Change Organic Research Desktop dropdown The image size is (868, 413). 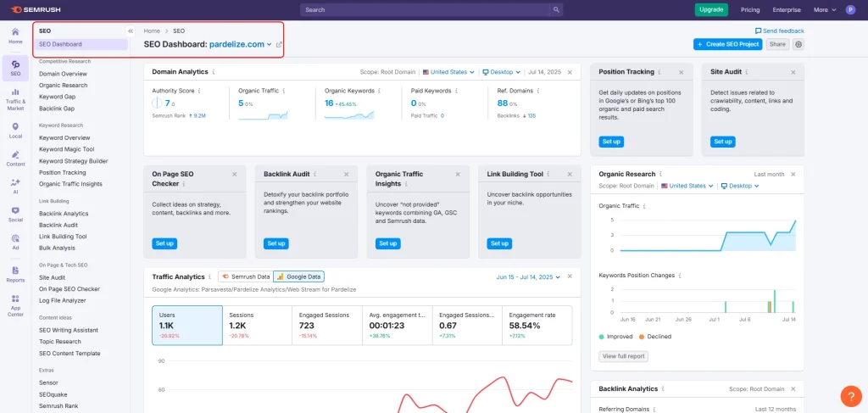(739, 186)
